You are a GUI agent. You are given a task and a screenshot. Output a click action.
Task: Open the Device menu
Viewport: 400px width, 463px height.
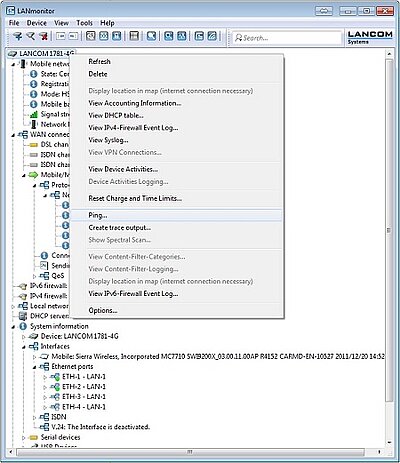(x=37, y=23)
